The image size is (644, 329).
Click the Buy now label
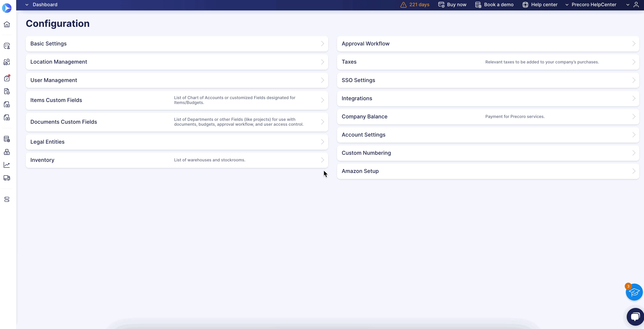point(457,5)
